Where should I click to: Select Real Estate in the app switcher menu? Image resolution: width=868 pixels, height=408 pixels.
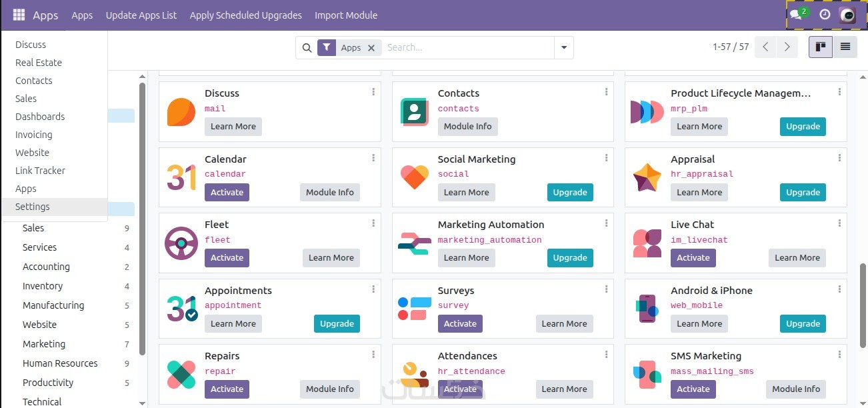[54, 63]
